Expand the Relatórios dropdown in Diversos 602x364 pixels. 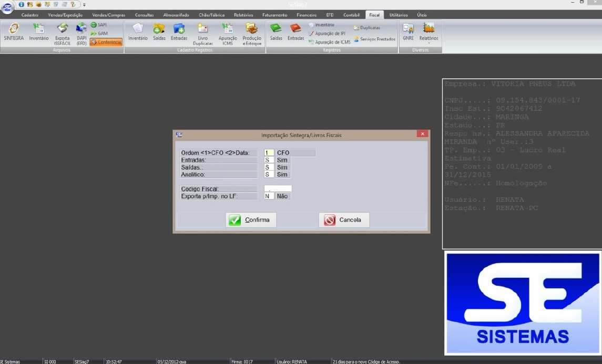pyautogui.click(x=428, y=34)
